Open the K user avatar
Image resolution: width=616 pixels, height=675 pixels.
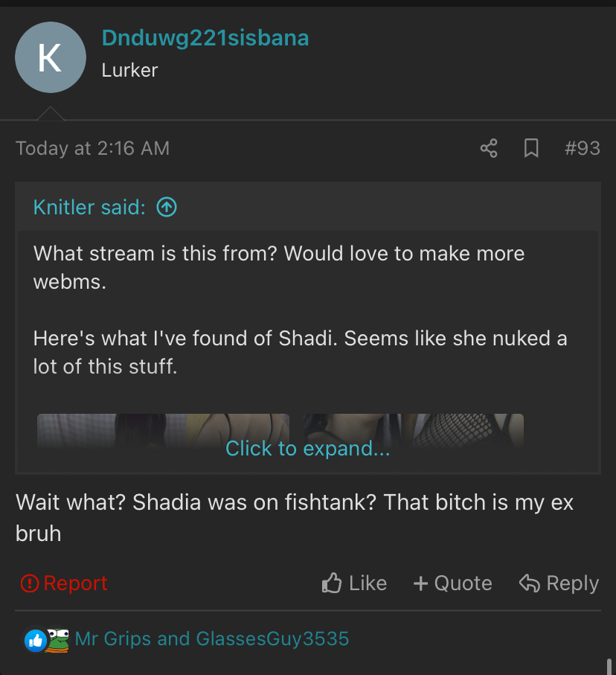point(51,57)
